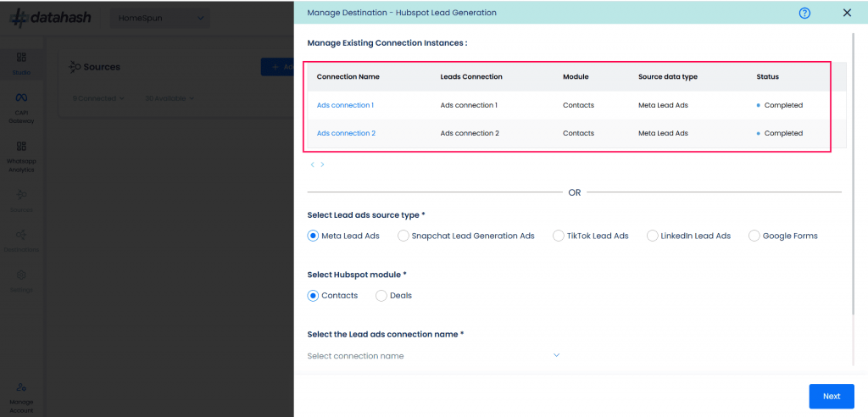This screenshot has height=417, width=868.
Task: Go to next page of connections table
Action: pyautogui.click(x=322, y=164)
